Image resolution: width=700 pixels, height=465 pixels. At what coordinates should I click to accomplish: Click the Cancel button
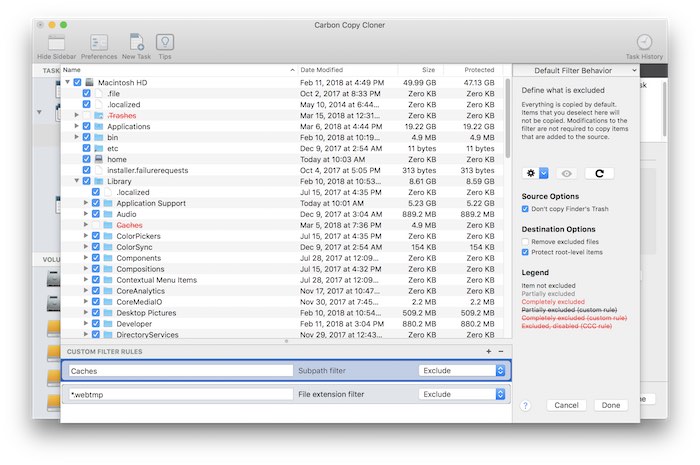566,405
